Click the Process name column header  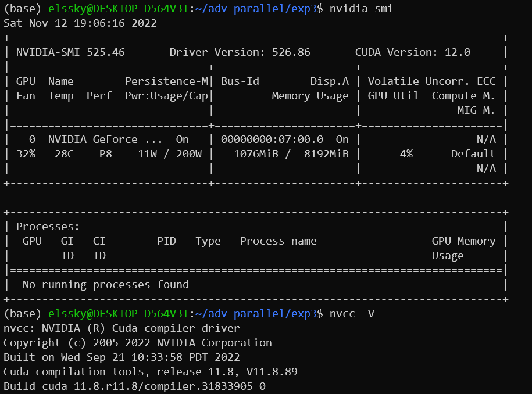click(278, 241)
